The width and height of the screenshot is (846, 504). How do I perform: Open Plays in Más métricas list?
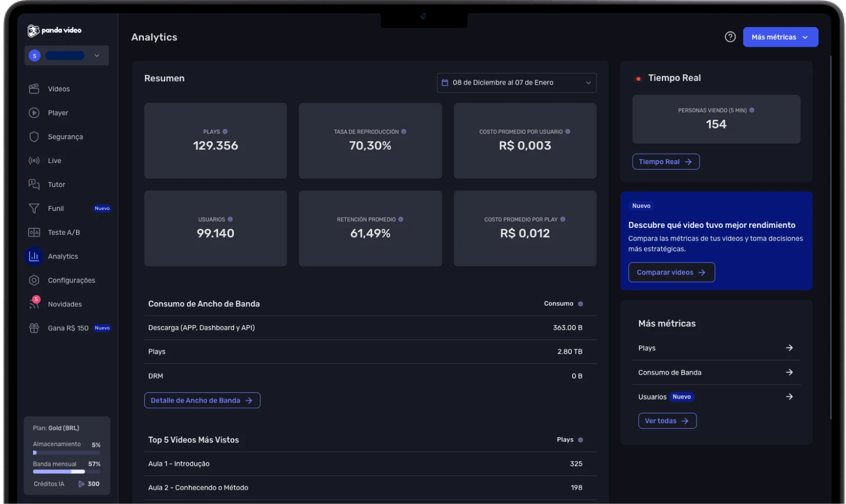tap(716, 348)
